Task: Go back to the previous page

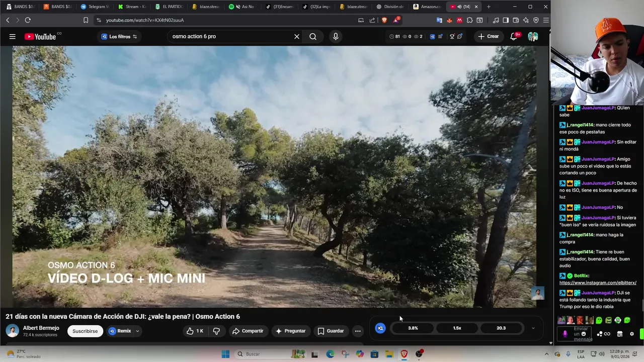Action: tap(8, 20)
